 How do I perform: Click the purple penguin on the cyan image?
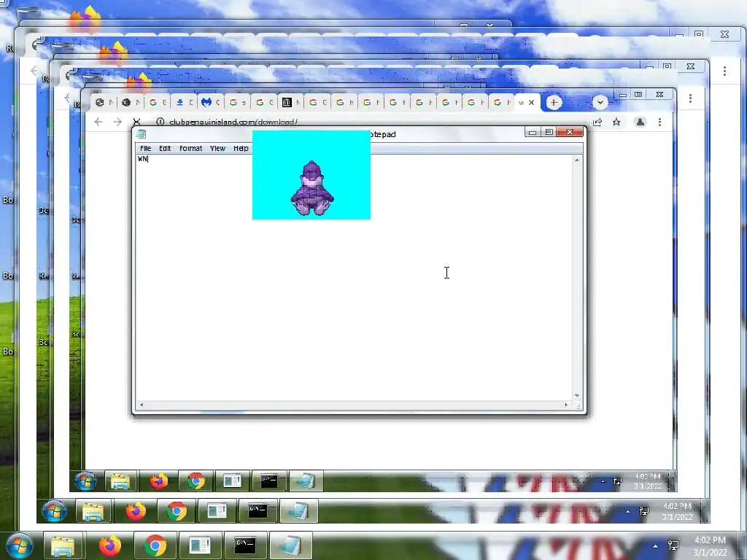[312, 189]
